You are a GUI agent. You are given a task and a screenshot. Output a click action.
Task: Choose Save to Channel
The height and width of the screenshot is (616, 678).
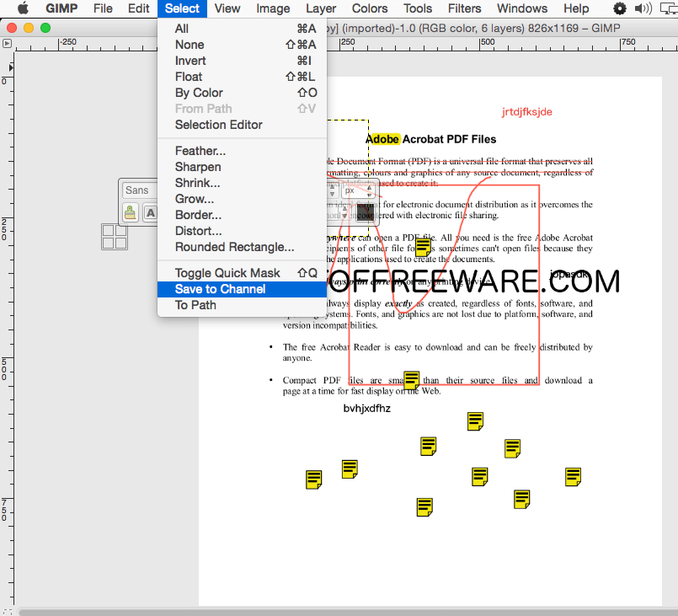point(243,289)
